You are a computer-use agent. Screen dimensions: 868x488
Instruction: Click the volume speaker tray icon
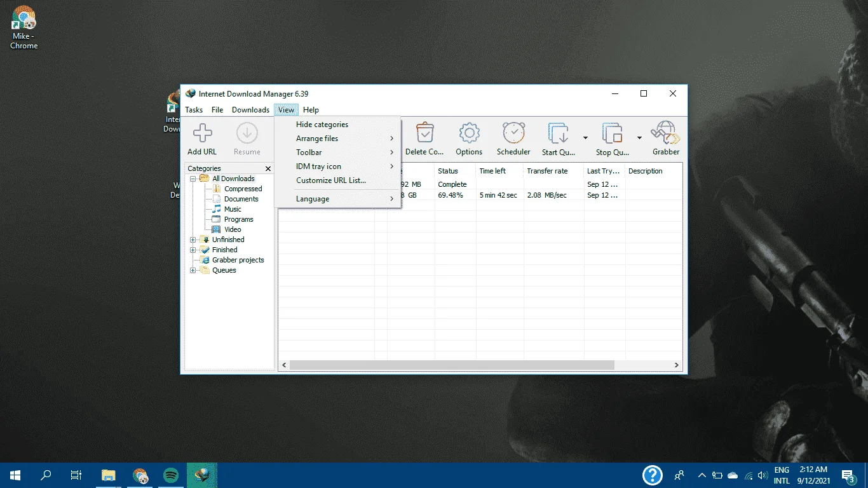[x=763, y=475]
